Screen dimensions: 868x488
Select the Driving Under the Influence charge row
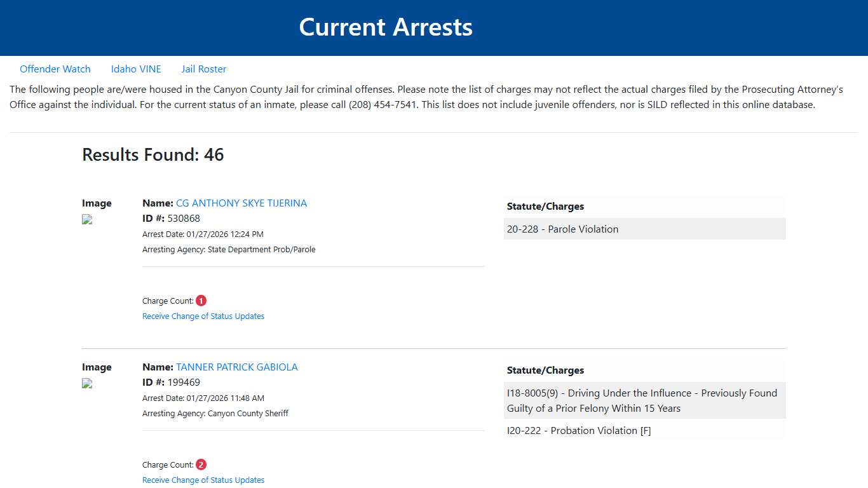(642, 400)
